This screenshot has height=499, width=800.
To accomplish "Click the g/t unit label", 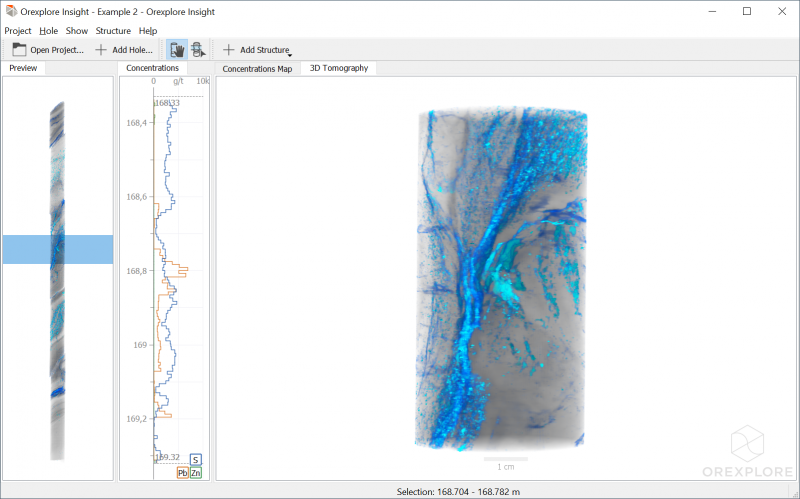I will click(178, 81).
